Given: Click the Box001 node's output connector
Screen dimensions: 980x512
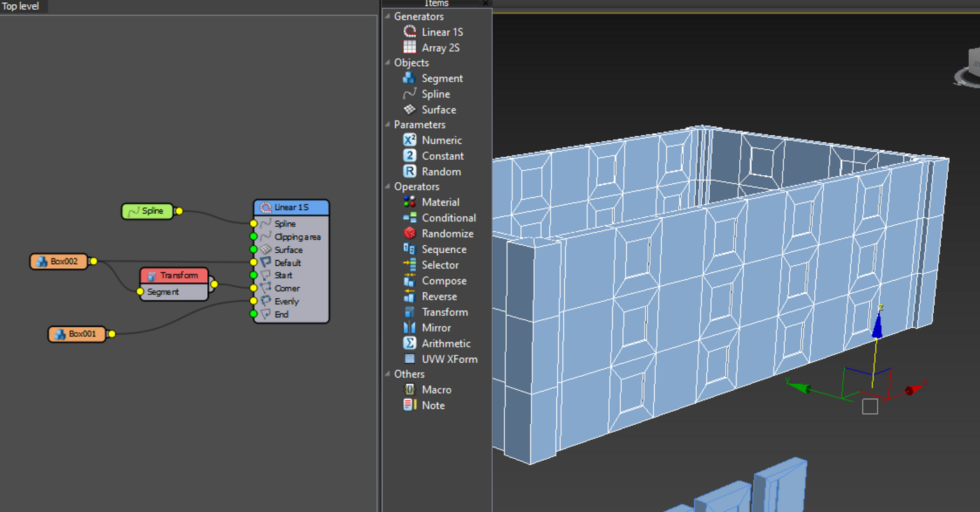Looking at the screenshot, I should [111, 334].
